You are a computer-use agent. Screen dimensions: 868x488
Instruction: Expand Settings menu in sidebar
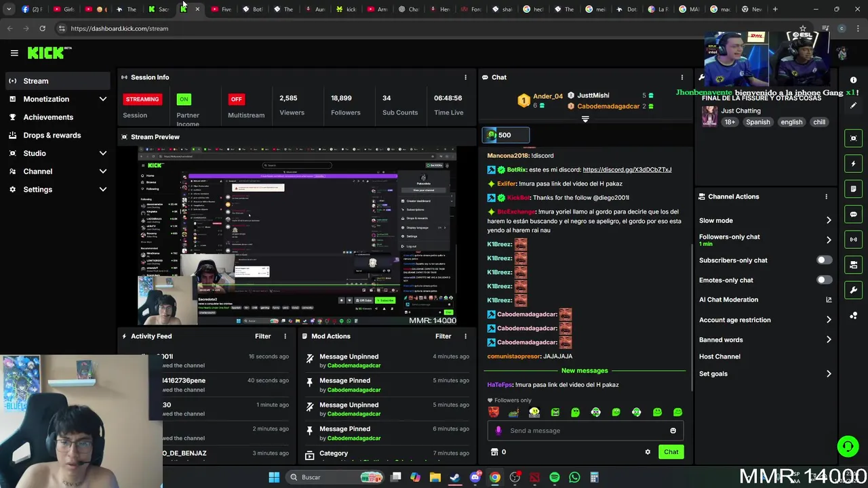point(103,190)
